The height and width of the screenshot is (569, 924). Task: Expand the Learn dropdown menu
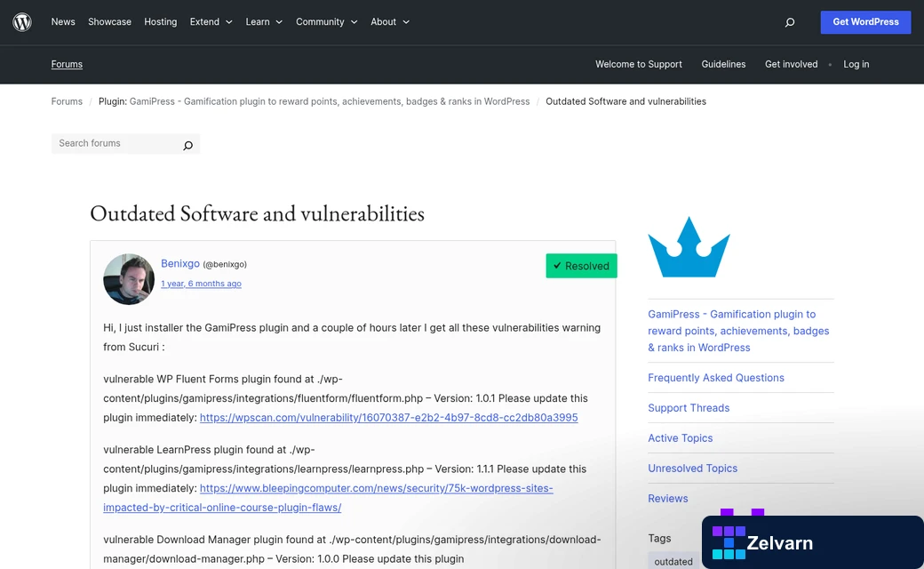tap(264, 22)
